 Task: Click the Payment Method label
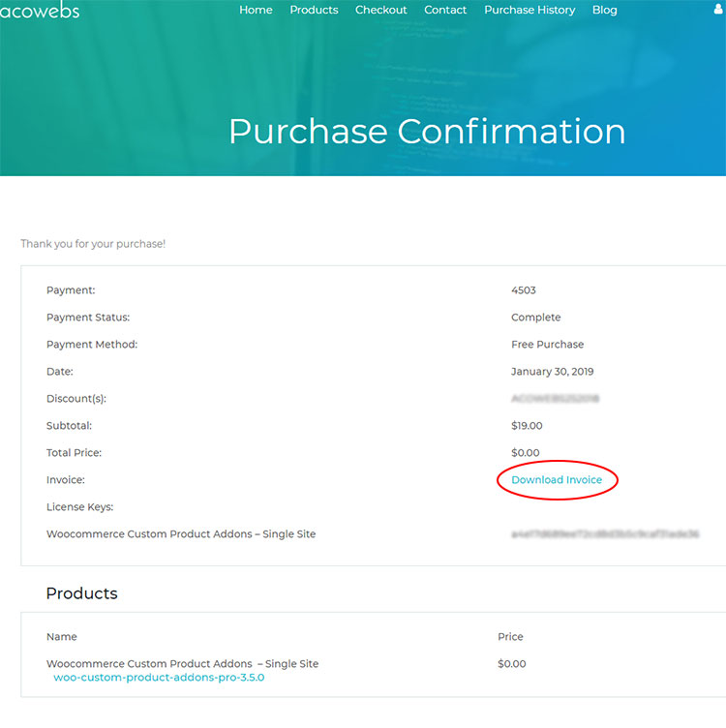(92, 344)
